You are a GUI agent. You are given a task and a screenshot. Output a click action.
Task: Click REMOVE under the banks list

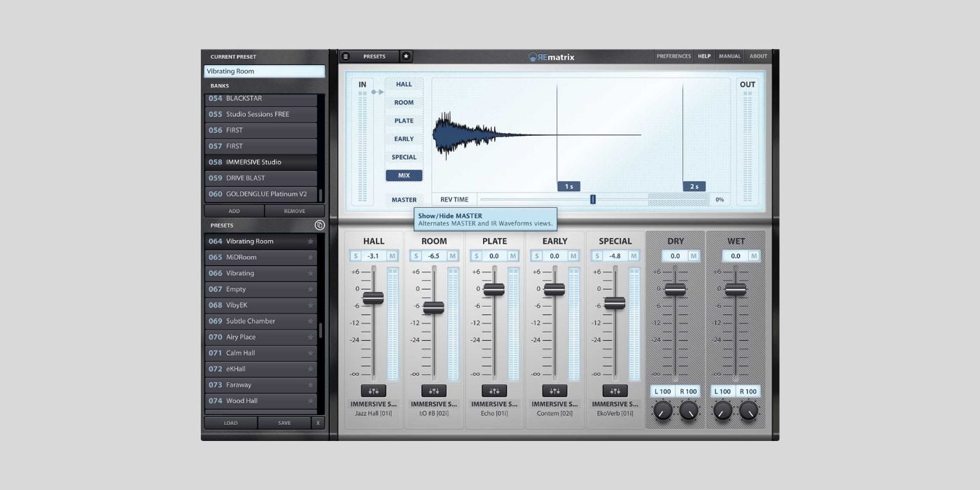293,210
